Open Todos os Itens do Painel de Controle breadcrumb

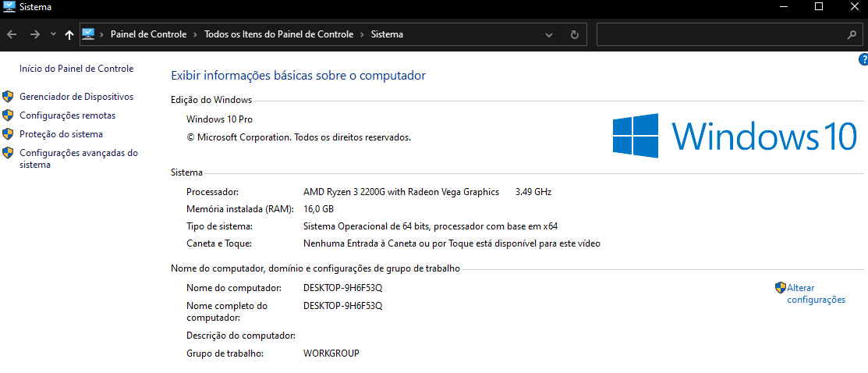(279, 34)
